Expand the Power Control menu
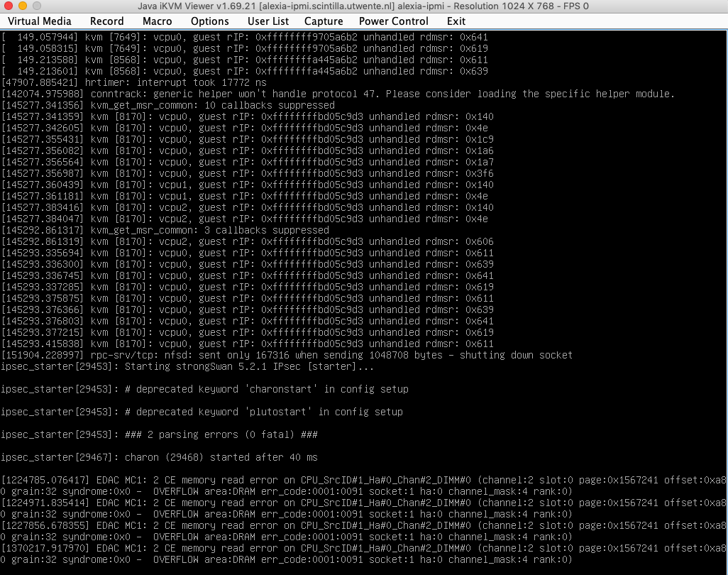Image resolution: width=728 pixels, height=575 pixels. click(x=393, y=21)
